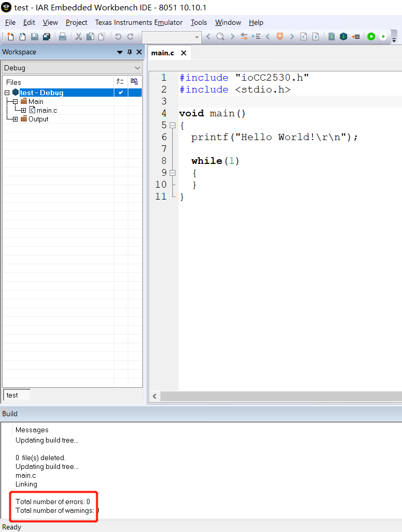Screen dimensions: 402x532
Task: Click the Print toolbar icon
Action: pos(63,37)
